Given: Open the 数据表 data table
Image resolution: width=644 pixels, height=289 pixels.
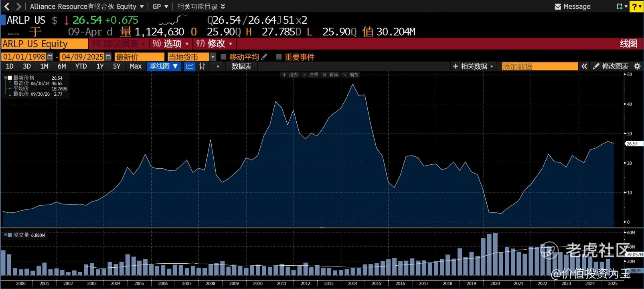Looking at the screenshot, I should pos(241,66).
